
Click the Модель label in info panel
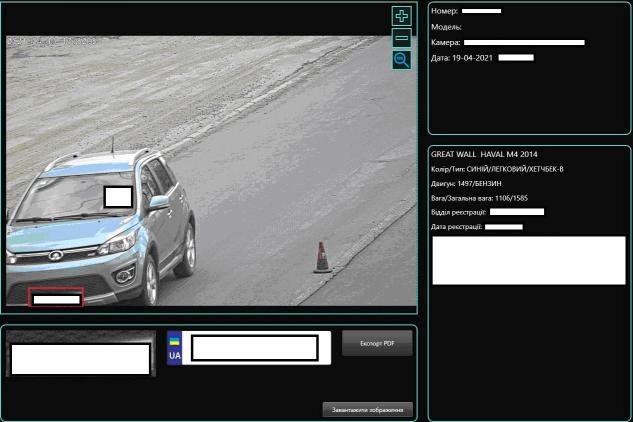(446, 27)
